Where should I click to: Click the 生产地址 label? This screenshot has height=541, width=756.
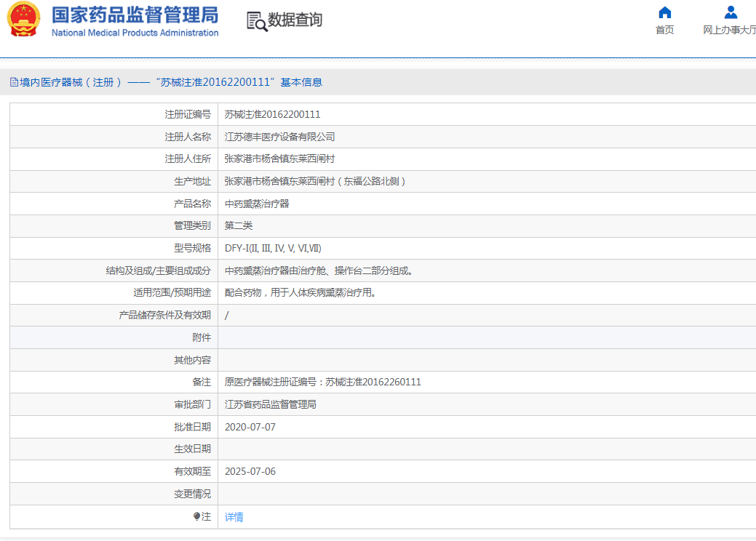(x=192, y=181)
